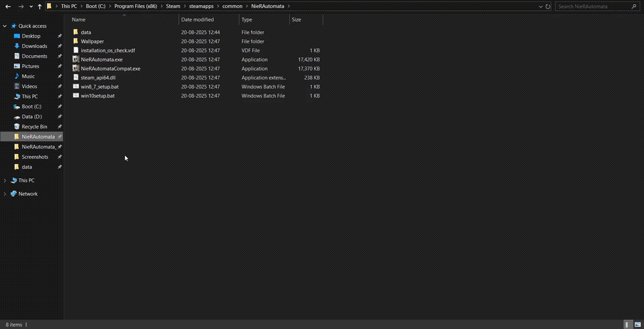Select the steam_api64.dll file icon
644x329 pixels.
tap(76, 78)
